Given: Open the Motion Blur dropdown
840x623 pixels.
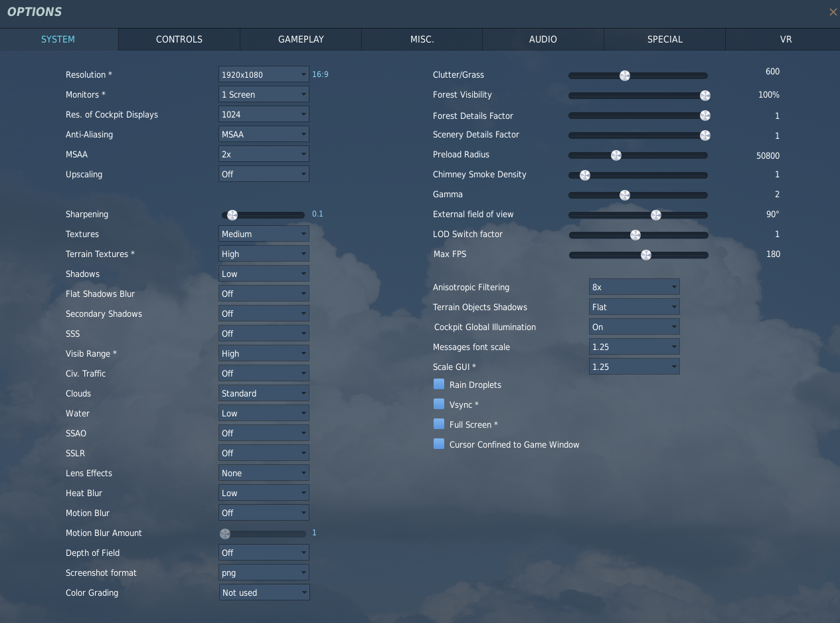Looking at the screenshot, I should pos(264,513).
